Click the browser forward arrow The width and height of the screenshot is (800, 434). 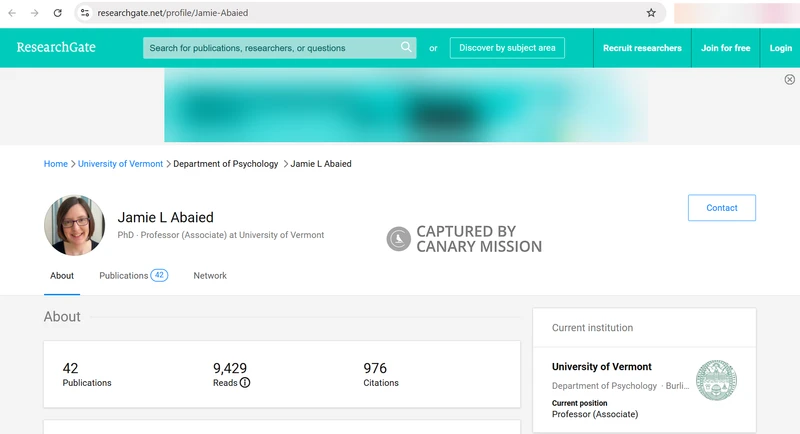tap(35, 13)
